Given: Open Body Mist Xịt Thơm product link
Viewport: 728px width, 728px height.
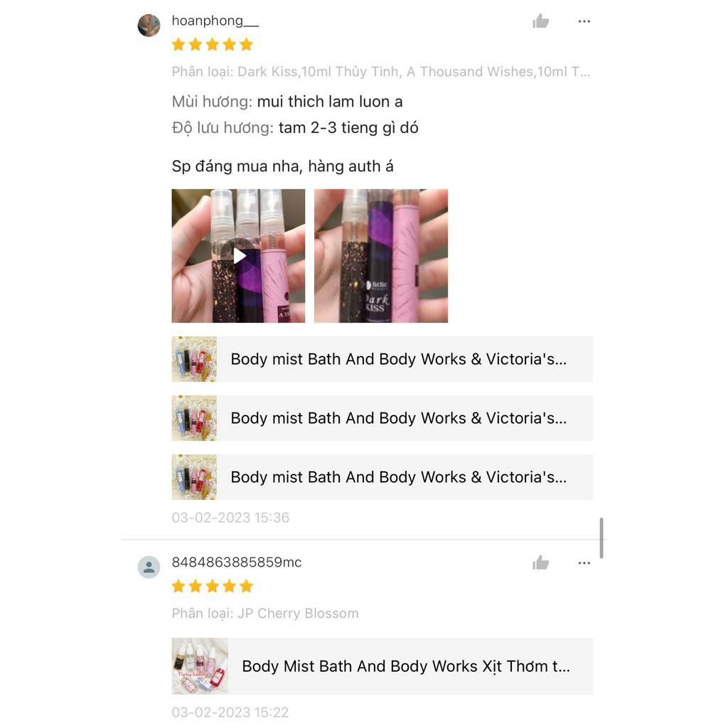Looking at the screenshot, I should (382, 666).
